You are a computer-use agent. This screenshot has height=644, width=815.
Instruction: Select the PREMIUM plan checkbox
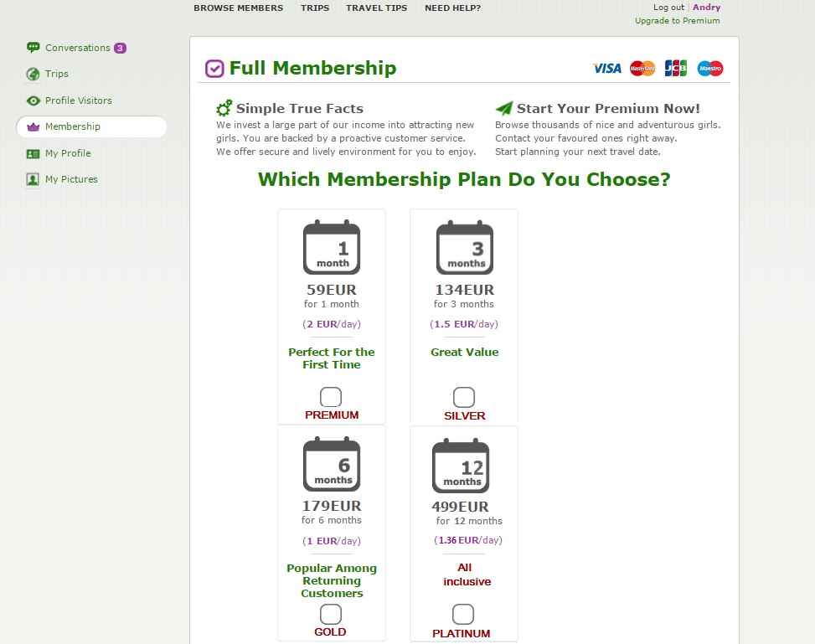(331, 397)
